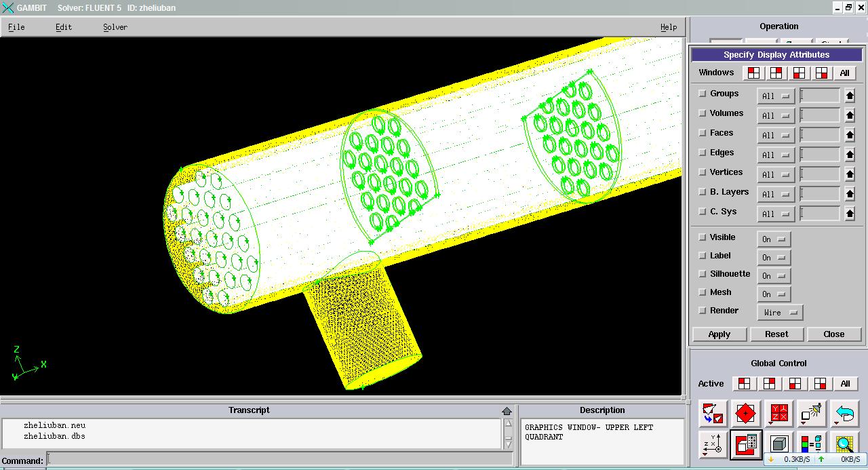Select the pivot point icon in Global Control
This screenshot has height=470, width=868.
[x=745, y=412]
